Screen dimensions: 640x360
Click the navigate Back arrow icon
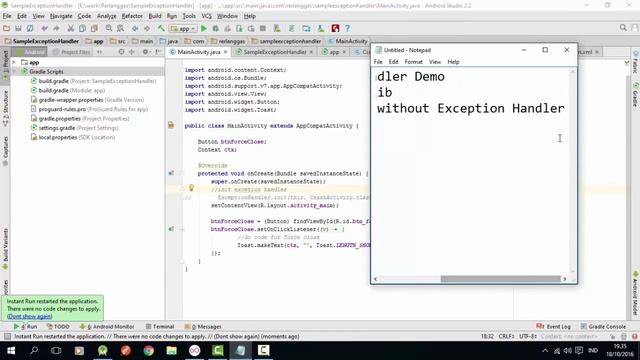[x=135, y=28]
